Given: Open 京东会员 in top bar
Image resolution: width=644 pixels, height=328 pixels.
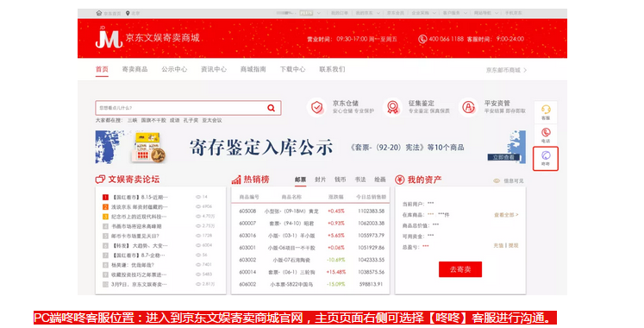Looking at the screenshot, I should [x=396, y=13].
